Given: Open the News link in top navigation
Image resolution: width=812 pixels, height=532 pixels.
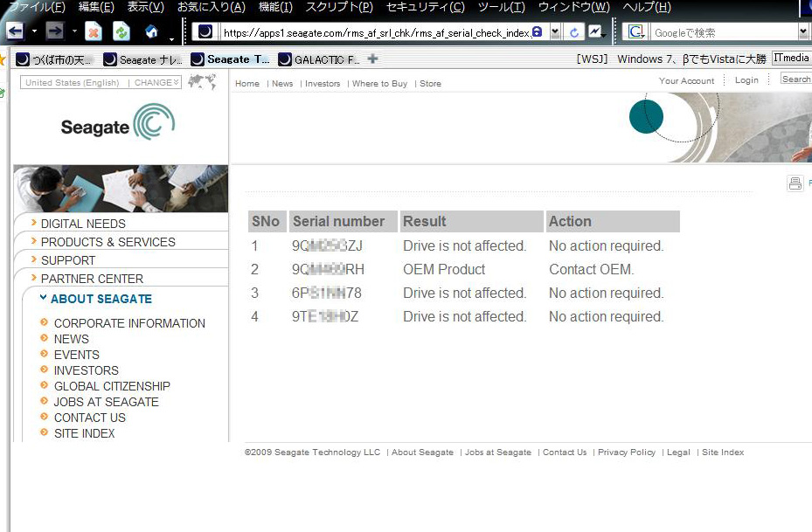Looking at the screenshot, I should [x=282, y=83].
